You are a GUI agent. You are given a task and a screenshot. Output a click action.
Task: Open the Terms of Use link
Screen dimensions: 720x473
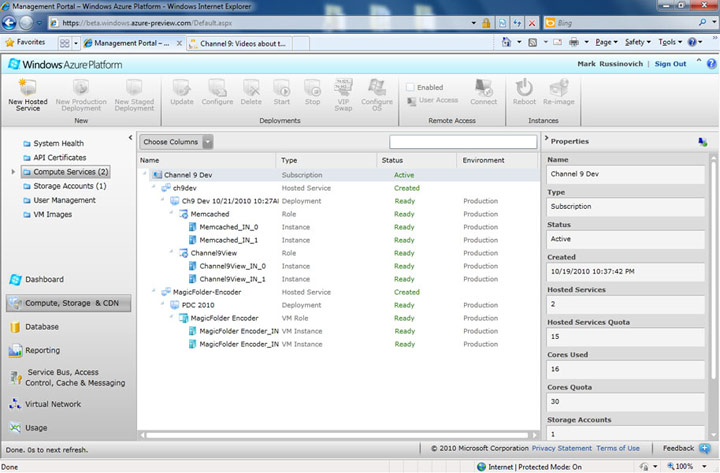pyautogui.click(x=618, y=448)
